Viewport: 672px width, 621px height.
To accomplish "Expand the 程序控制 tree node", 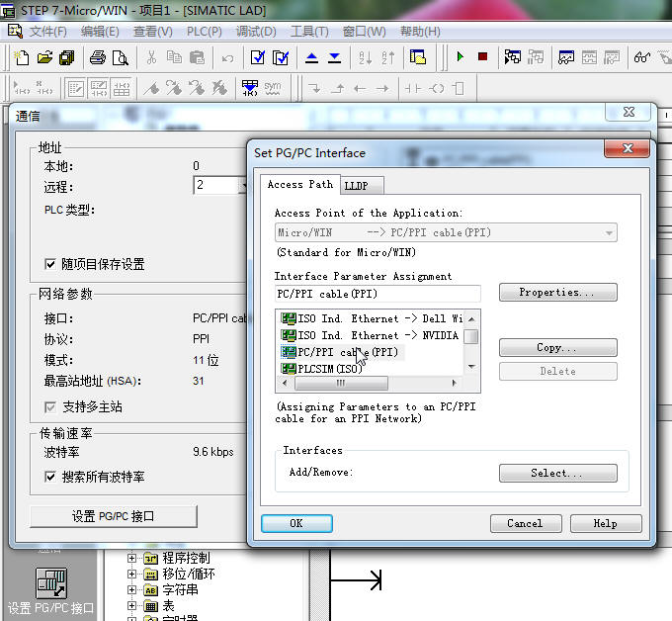I will 131,558.
